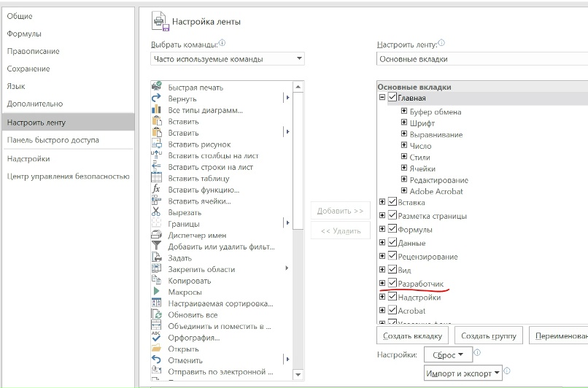The height and width of the screenshot is (388, 588).
Task: Toggle the Формулы tab checkbox
Action: coord(393,230)
